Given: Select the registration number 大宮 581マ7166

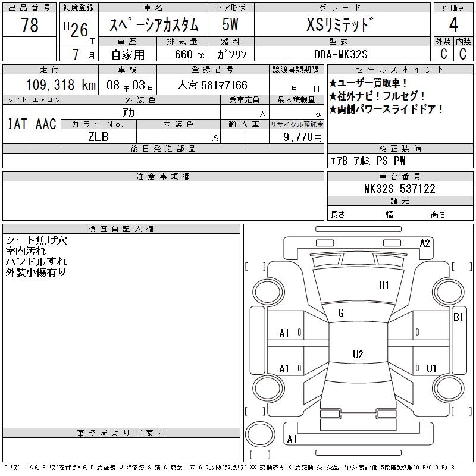Looking at the screenshot, I should pyautogui.click(x=212, y=85).
